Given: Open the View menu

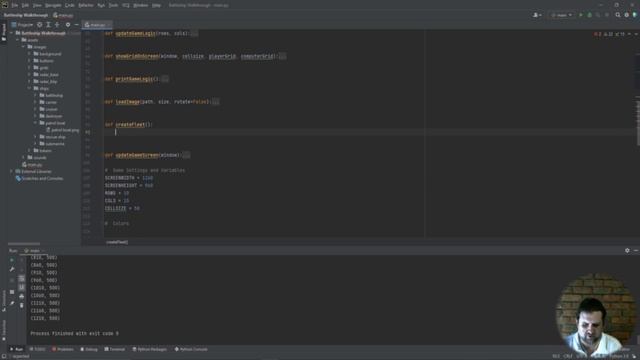Looking at the screenshot, I should (x=37, y=5).
